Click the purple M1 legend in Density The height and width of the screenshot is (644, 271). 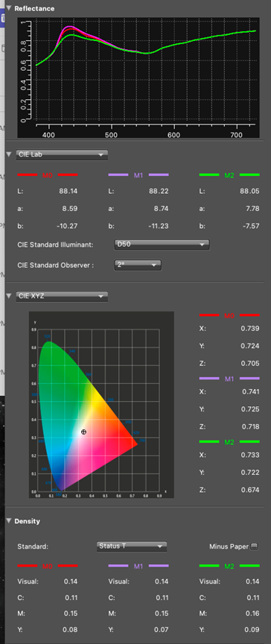[138, 566]
